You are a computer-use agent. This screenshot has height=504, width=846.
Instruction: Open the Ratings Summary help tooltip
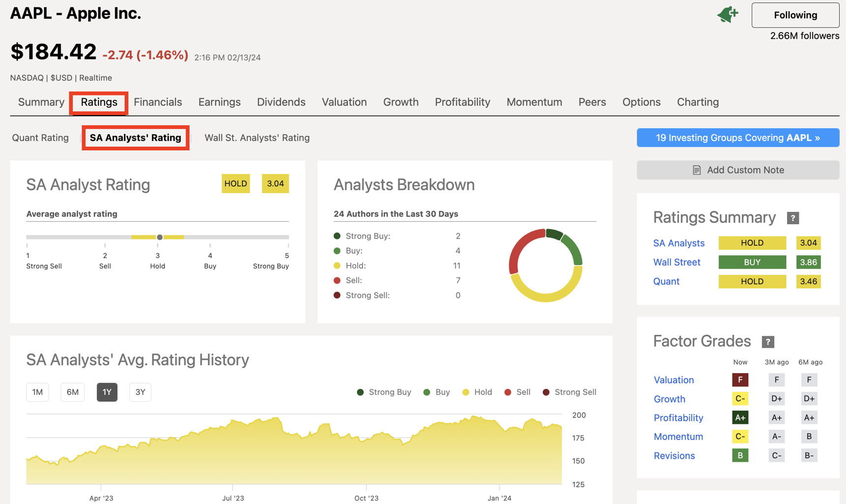tap(793, 217)
